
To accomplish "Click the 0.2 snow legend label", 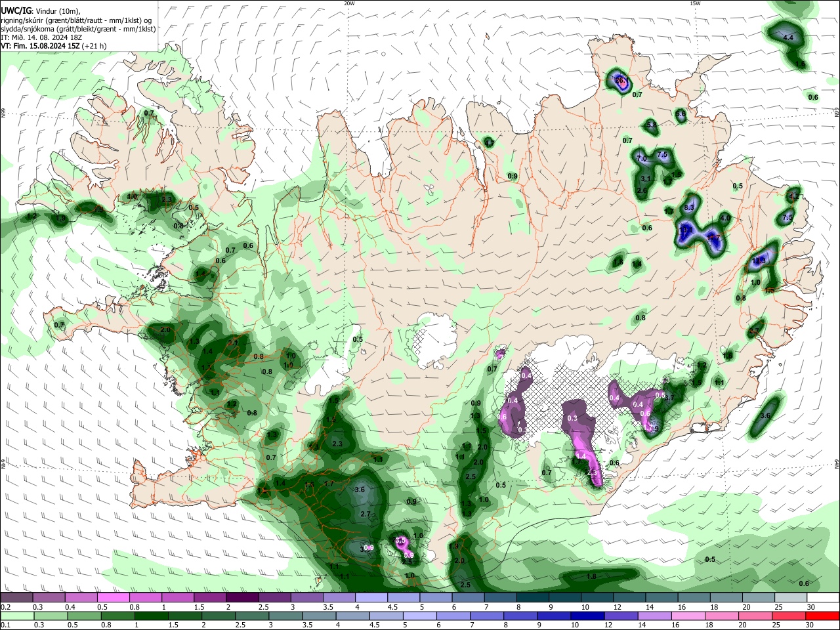I will [x=5, y=607].
